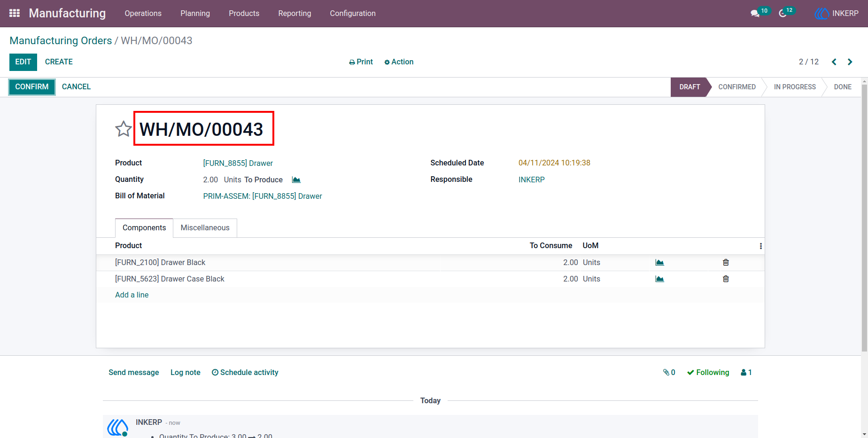Confirm the manufacturing order
Screen dimensions: 868x438
[32, 87]
